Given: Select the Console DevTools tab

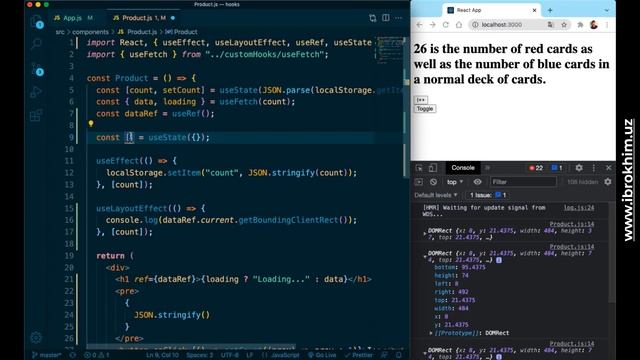Looking at the screenshot, I should pos(463,168).
